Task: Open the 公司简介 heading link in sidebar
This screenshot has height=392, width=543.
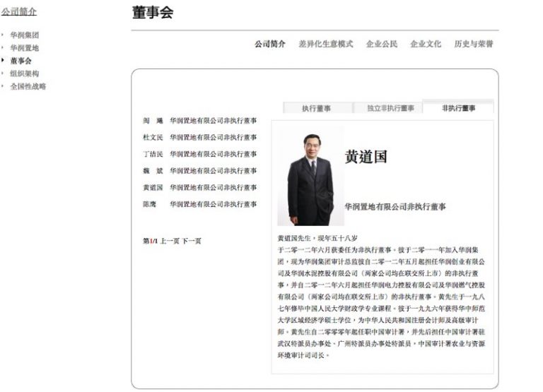Action: 18,11
